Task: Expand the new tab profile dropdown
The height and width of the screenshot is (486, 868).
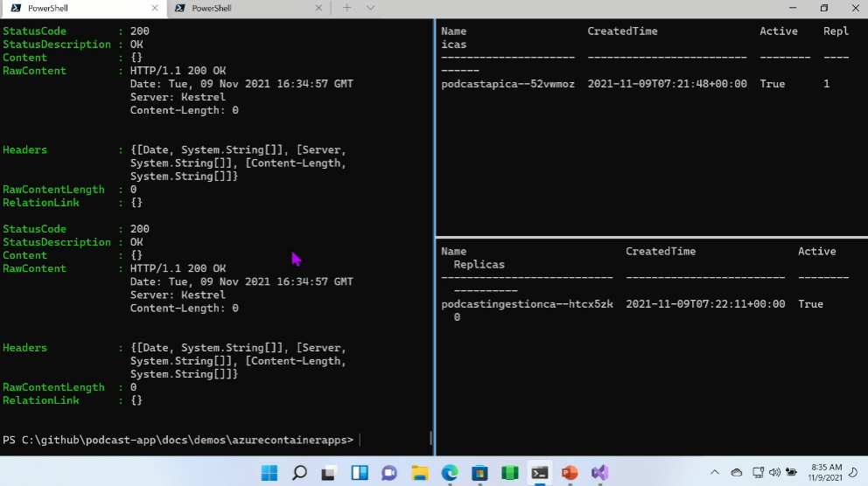Action: pos(370,8)
